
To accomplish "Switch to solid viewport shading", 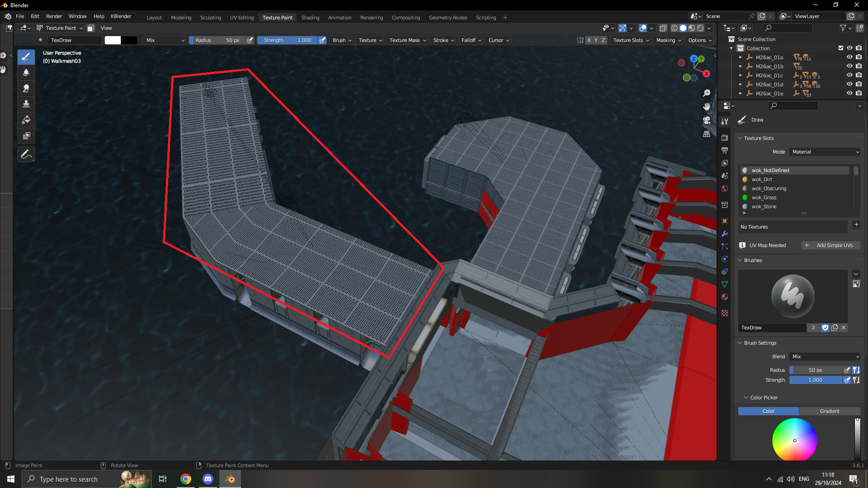I will point(683,28).
